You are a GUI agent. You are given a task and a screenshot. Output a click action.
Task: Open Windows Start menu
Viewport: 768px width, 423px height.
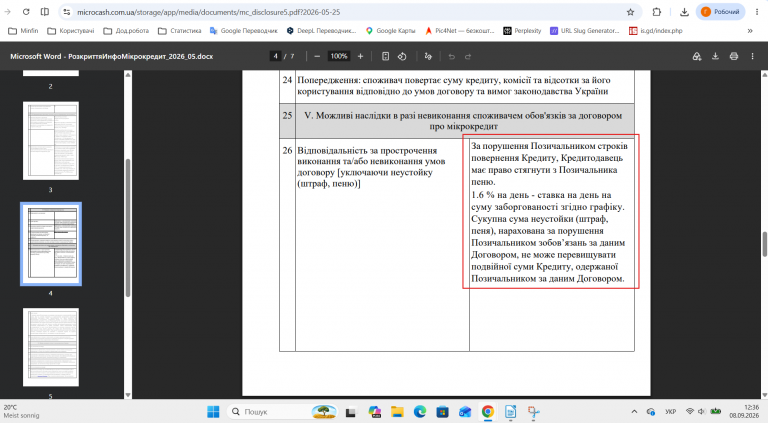pos(213,412)
